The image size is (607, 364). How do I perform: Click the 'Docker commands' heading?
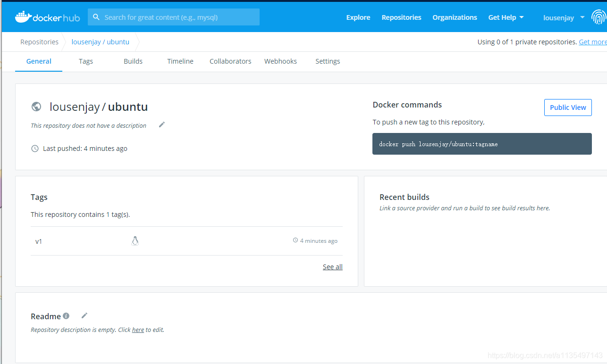(407, 105)
